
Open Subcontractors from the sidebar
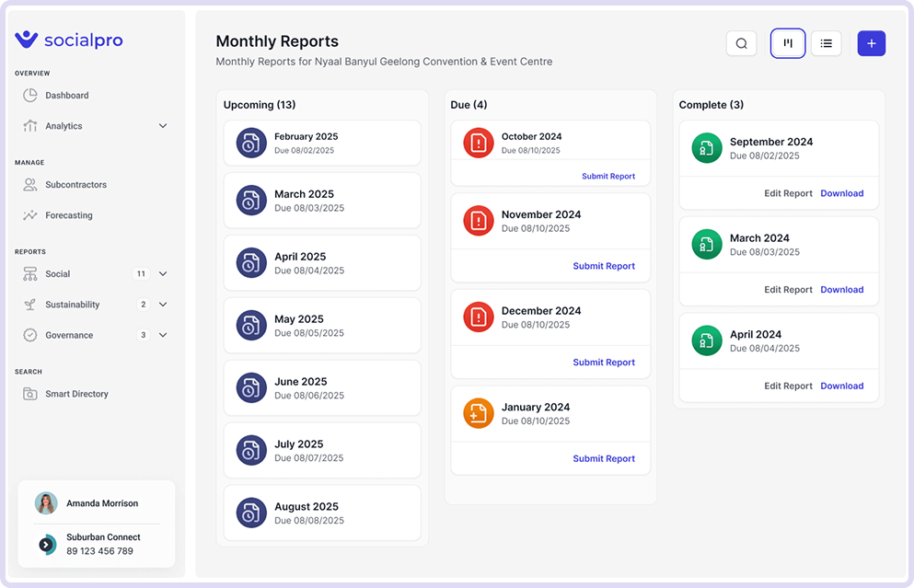[x=75, y=185]
